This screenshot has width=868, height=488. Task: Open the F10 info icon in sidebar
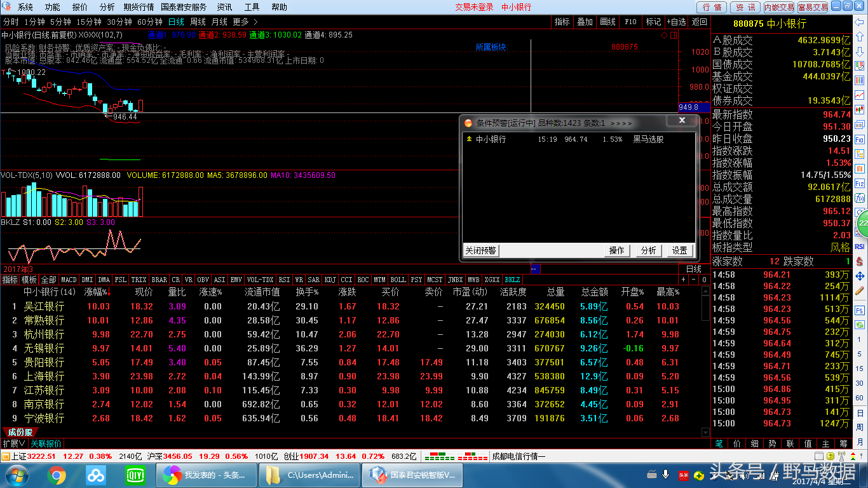(x=859, y=140)
